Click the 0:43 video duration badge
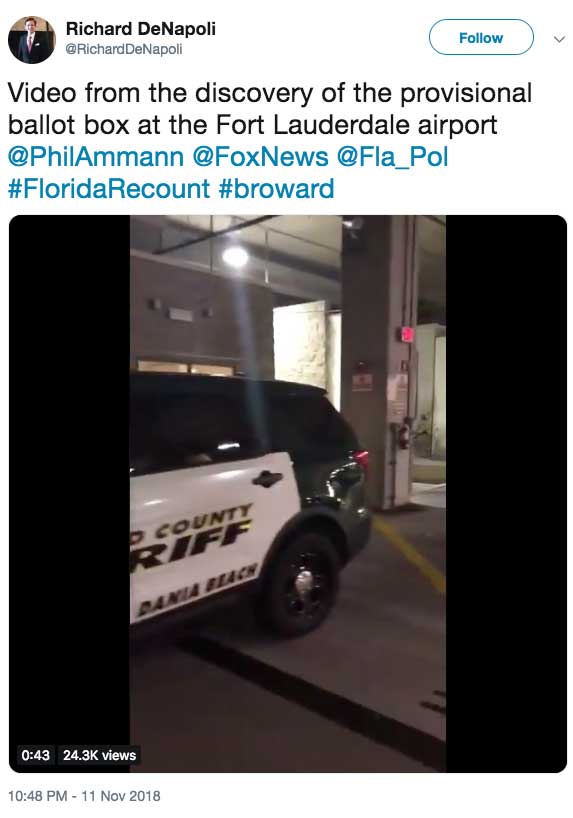573x818 pixels. [x=35, y=755]
